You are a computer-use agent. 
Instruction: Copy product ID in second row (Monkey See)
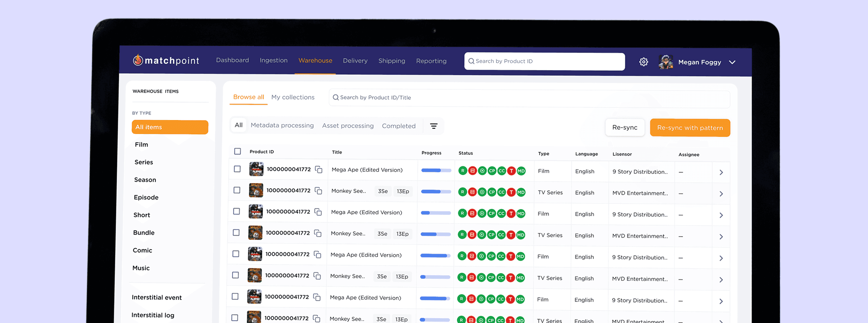(318, 191)
